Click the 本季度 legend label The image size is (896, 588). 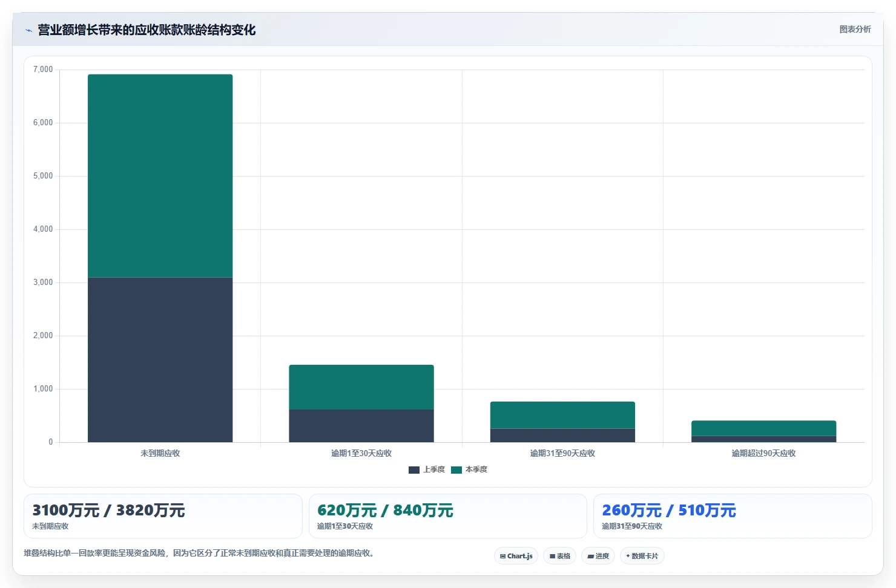point(476,469)
